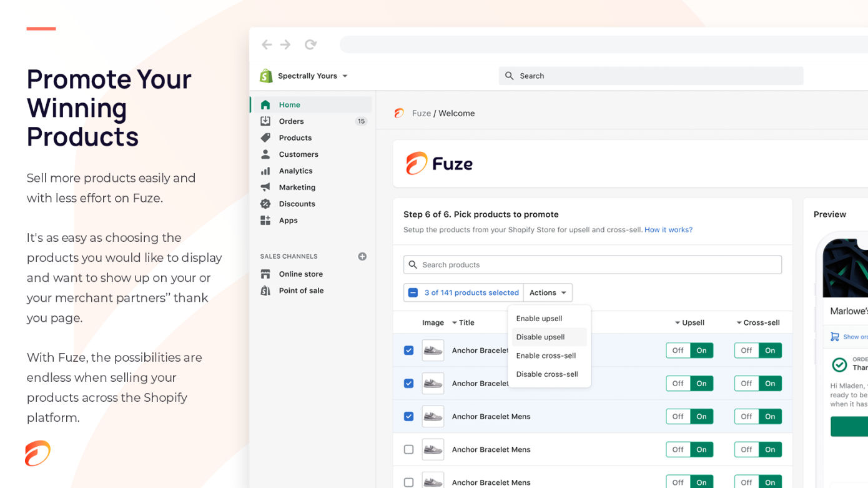Add a sales channel with the plus button

point(362,256)
